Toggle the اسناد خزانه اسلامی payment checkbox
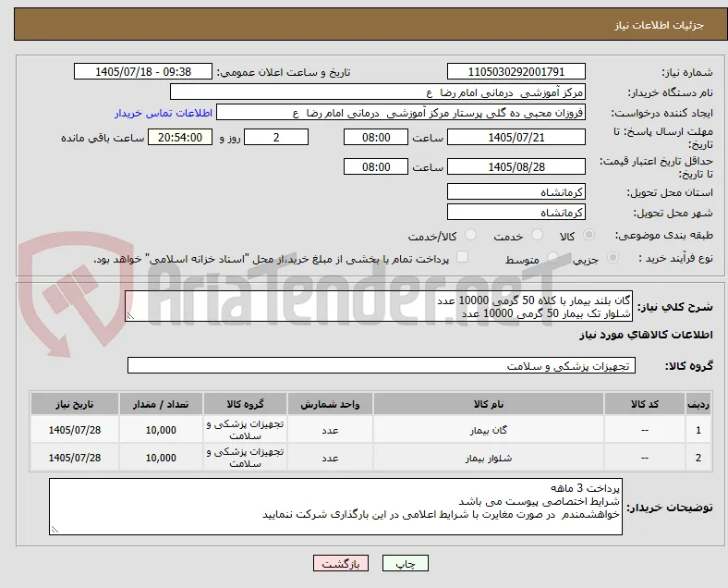 (x=462, y=257)
